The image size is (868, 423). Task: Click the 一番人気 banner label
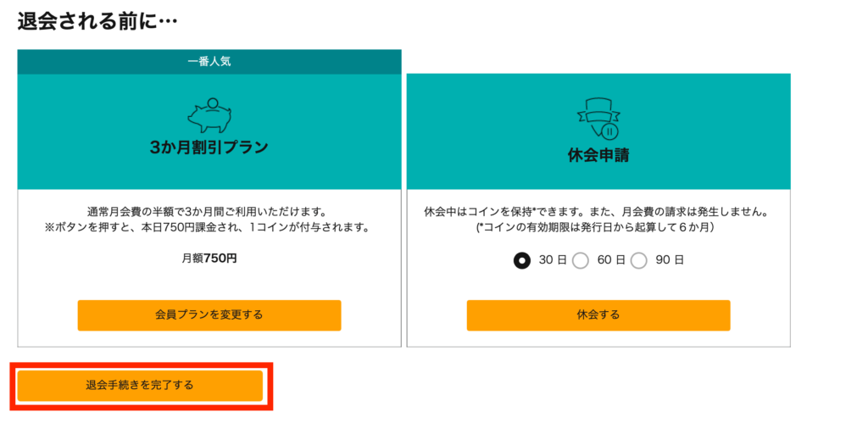pos(209,61)
